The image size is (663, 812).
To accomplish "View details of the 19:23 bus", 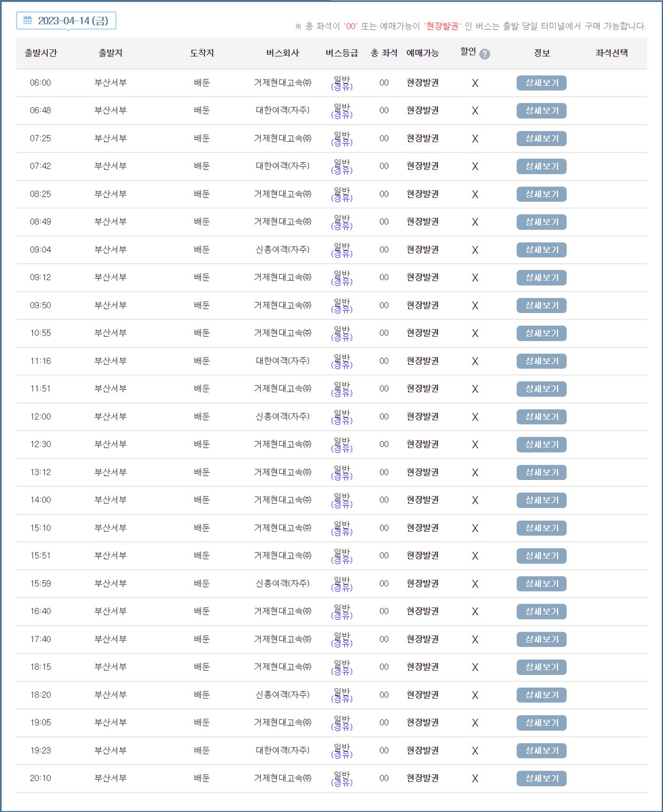I will [541, 750].
